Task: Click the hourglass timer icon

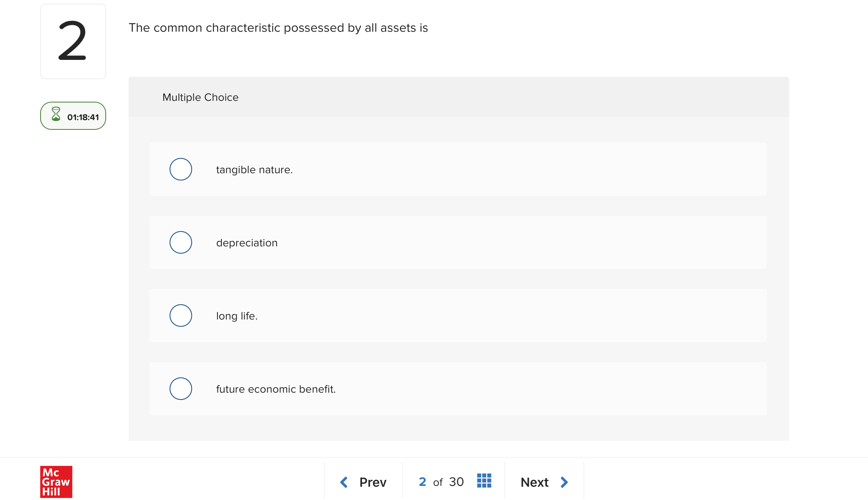Action: 56,115
